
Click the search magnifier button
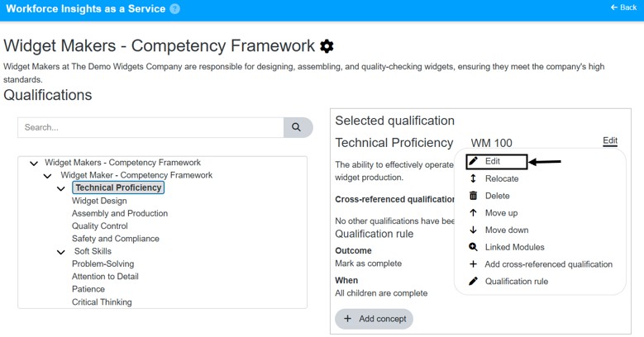298,127
